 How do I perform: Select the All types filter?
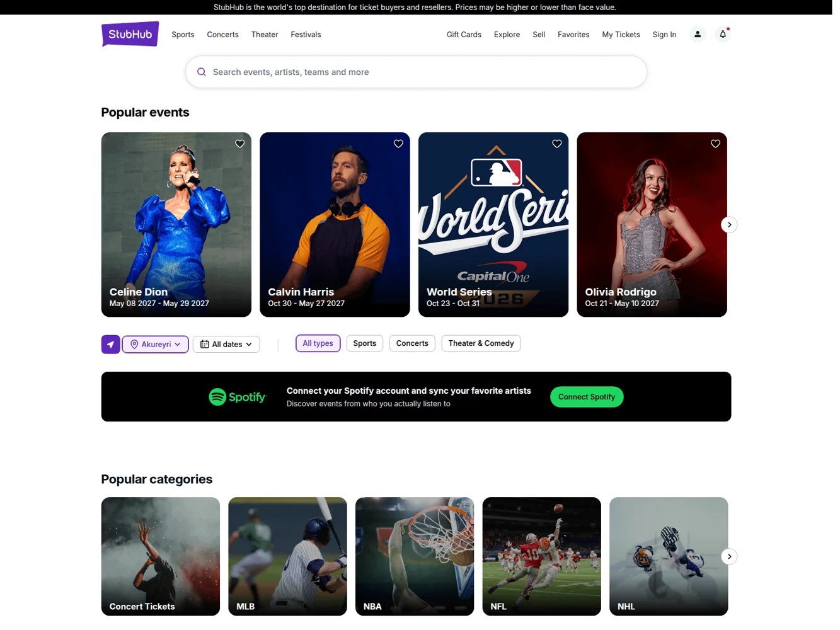(x=318, y=343)
